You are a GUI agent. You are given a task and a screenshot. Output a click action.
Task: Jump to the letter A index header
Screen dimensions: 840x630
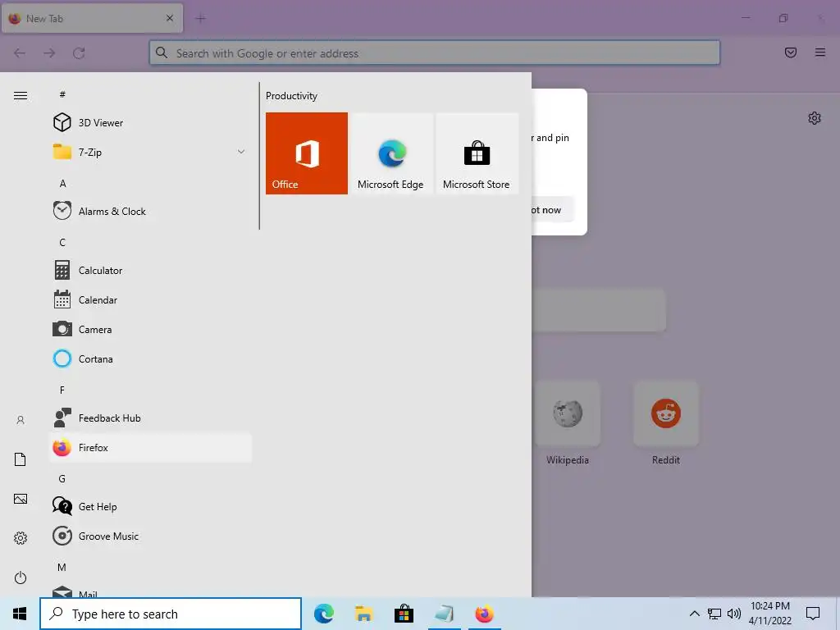[x=62, y=183]
